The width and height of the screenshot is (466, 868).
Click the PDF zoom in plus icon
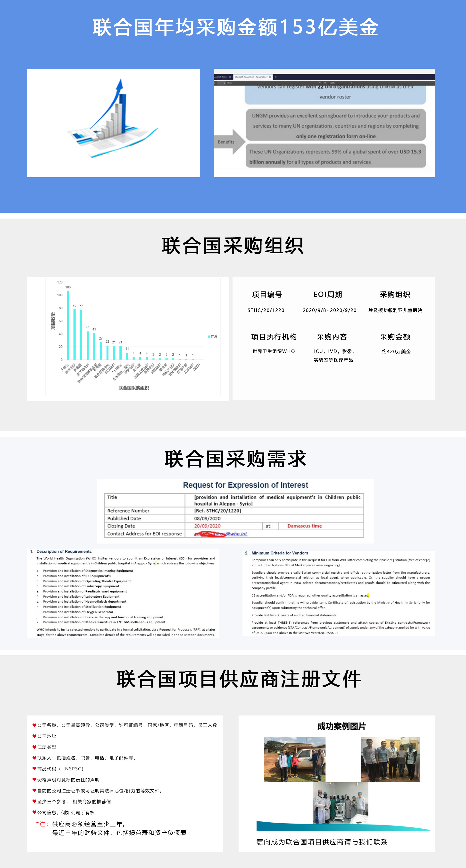325,83
